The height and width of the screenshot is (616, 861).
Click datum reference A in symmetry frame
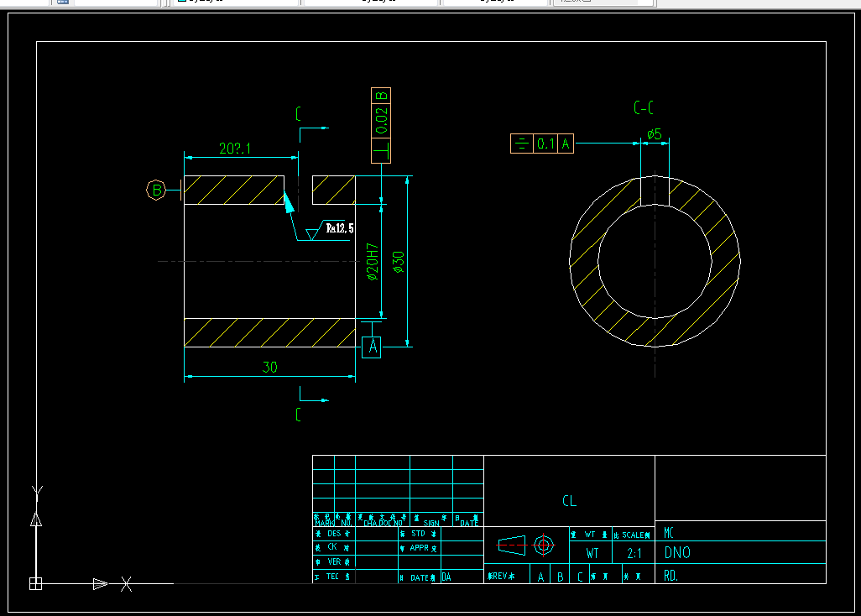(566, 144)
